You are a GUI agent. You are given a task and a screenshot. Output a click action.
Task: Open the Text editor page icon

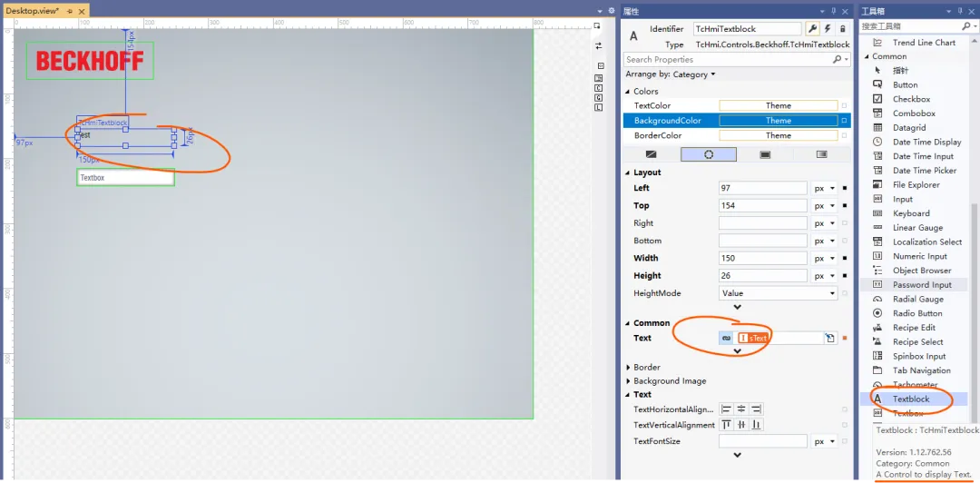(x=830, y=338)
